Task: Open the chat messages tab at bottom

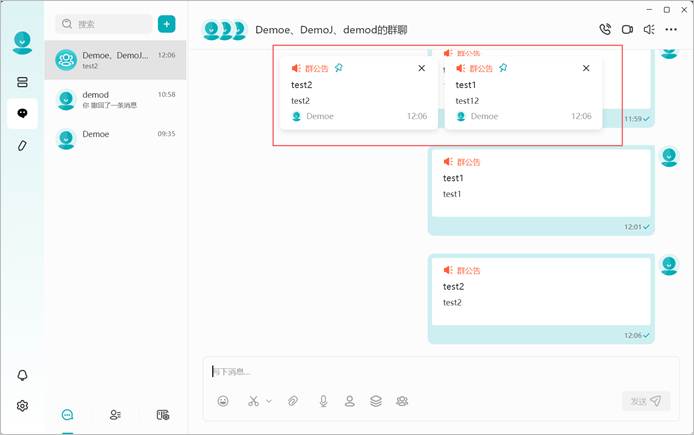Action: coord(67,415)
